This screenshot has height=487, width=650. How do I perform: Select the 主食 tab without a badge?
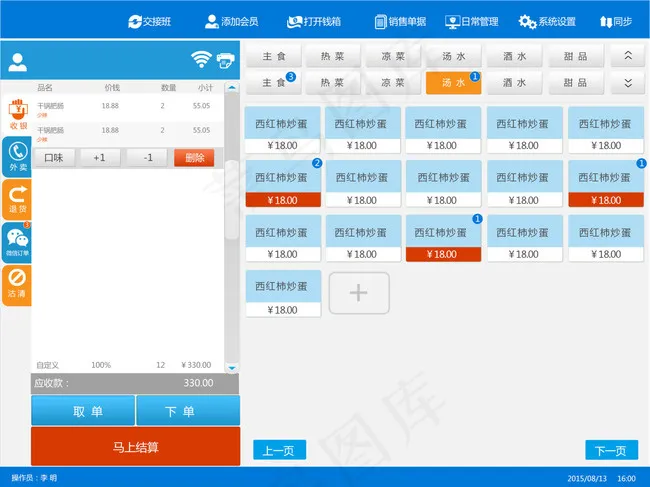point(274,56)
